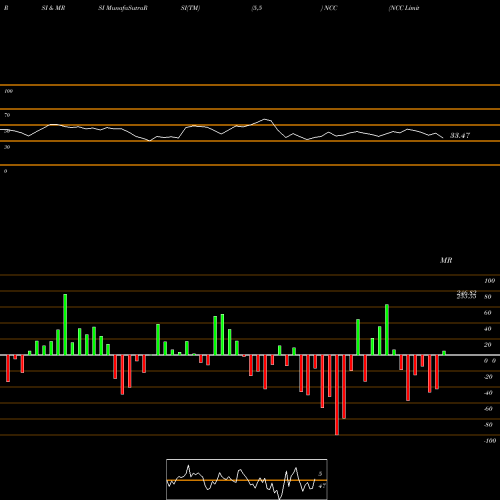Viewport: 500px width, 500px height.
Task: Click the 'MR' panel label
Action: point(446,260)
